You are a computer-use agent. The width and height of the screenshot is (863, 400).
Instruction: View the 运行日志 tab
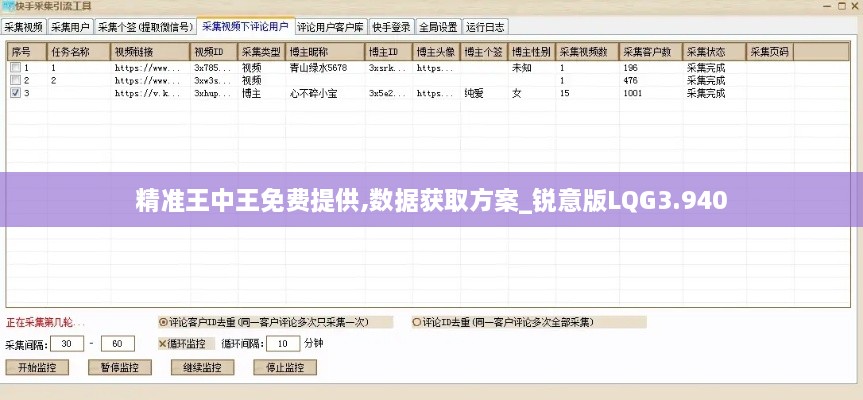pos(485,26)
